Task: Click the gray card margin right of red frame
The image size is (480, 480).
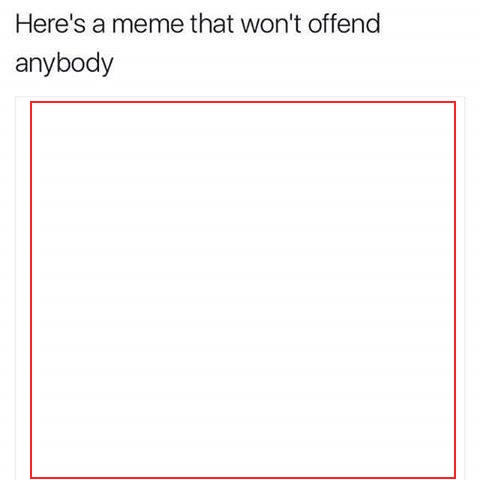Action: (x=460, y=290)
